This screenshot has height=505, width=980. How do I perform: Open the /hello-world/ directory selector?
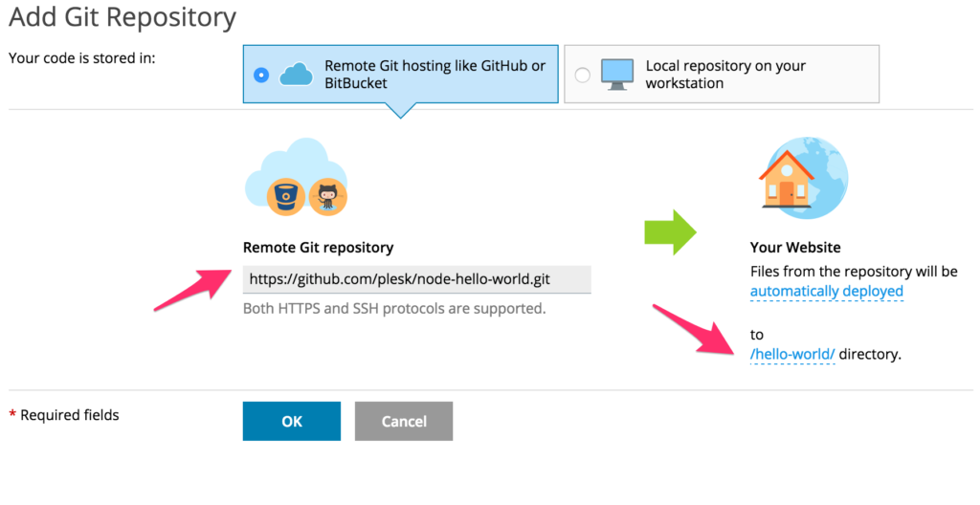point(792,355)
